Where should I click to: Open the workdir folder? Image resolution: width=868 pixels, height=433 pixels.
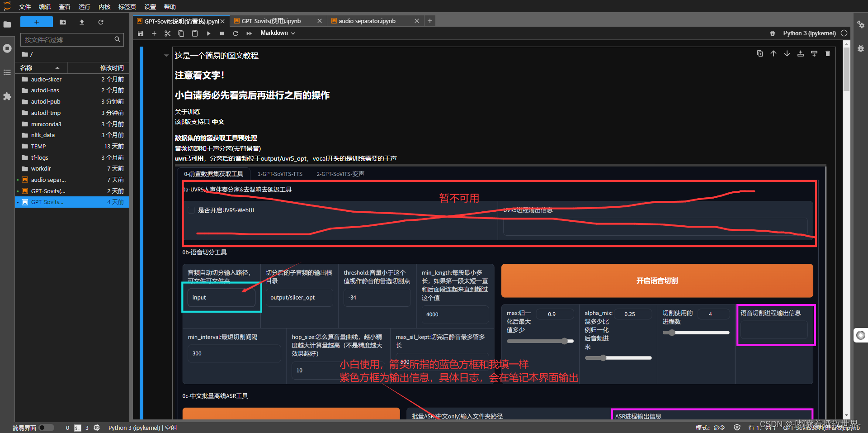[x=72, y=168]
